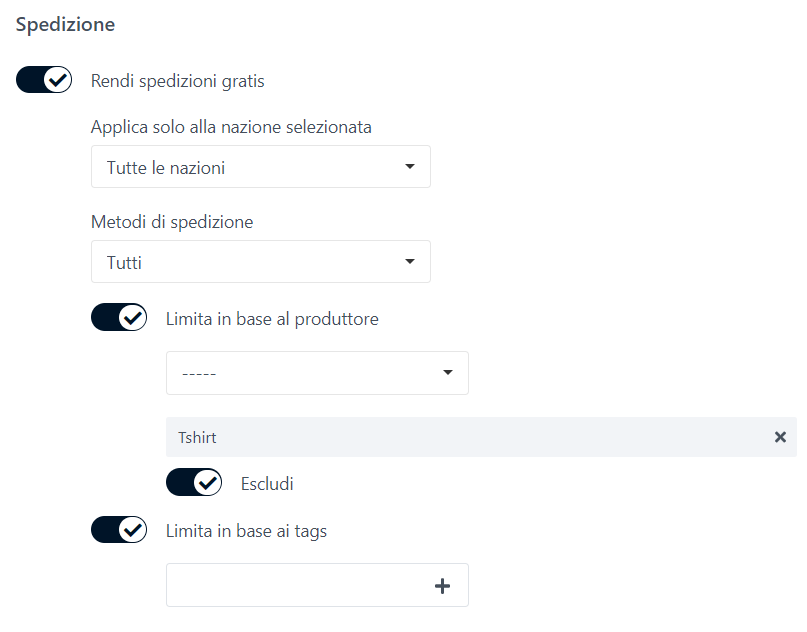Click the arrow in Tutti shipping dropdown
The height and width of the screenshot is (632, 807).
coord(410,262)
